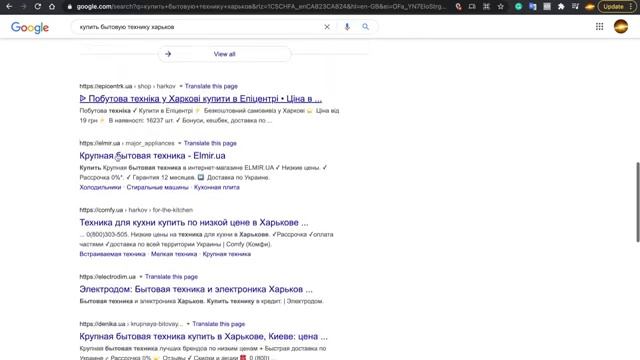Open the Comfy Техника для кухни result

[194, 222]
